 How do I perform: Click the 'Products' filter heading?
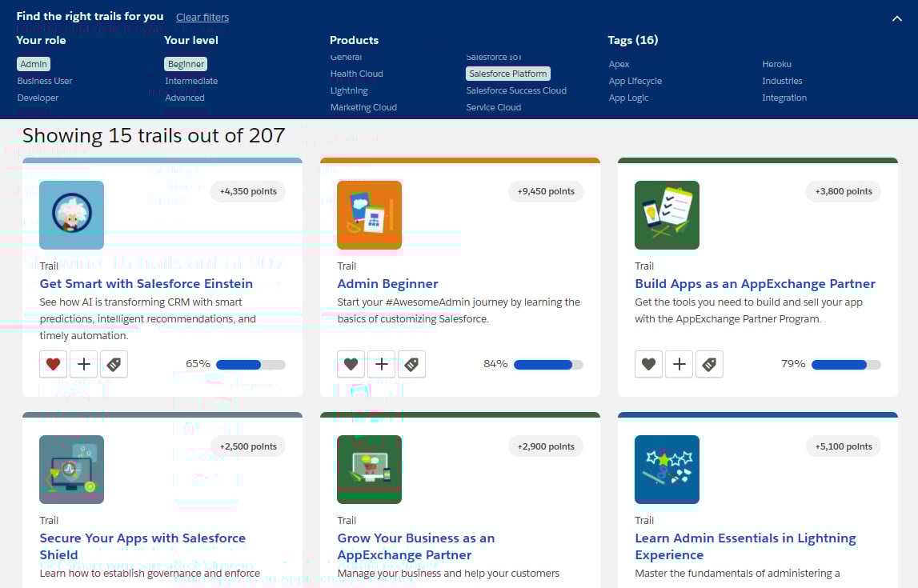pyautogui.click(x=355, y=40)
